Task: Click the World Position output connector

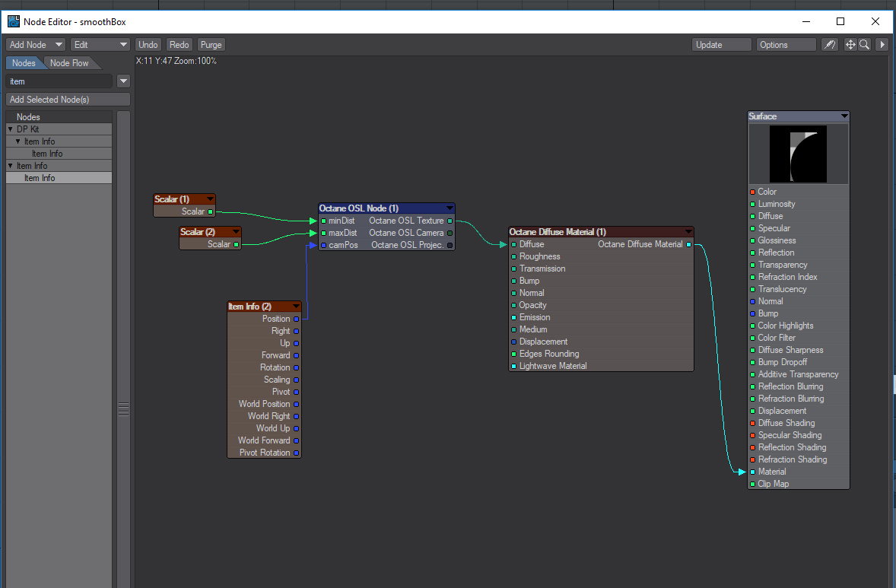Action: (x=296, y=404)
